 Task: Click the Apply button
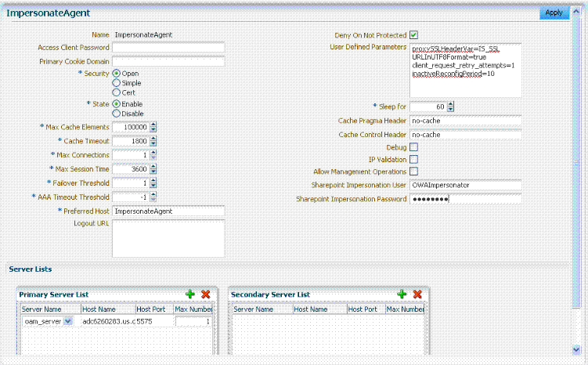click(x=554, y=13)
